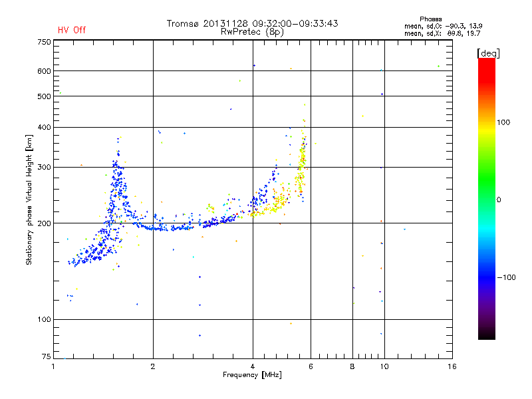Click the 'Phases' statistics header

(430, 19)
